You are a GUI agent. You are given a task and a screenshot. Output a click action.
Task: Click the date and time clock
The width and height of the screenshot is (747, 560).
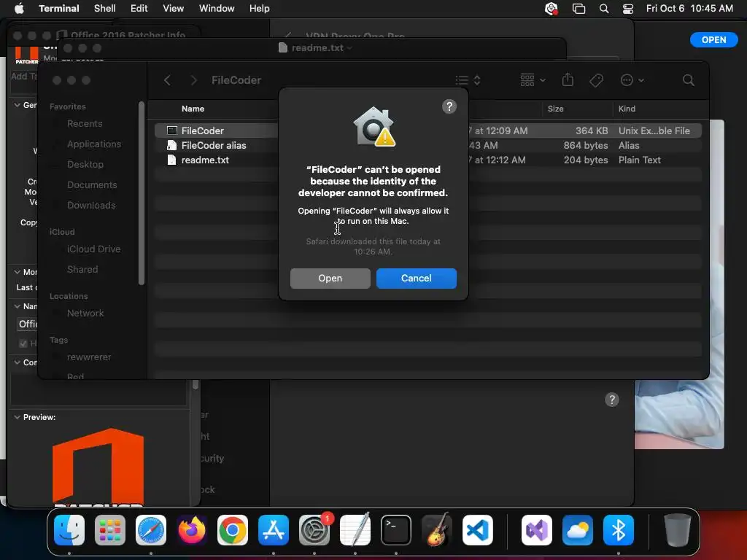tap(689, 9)
